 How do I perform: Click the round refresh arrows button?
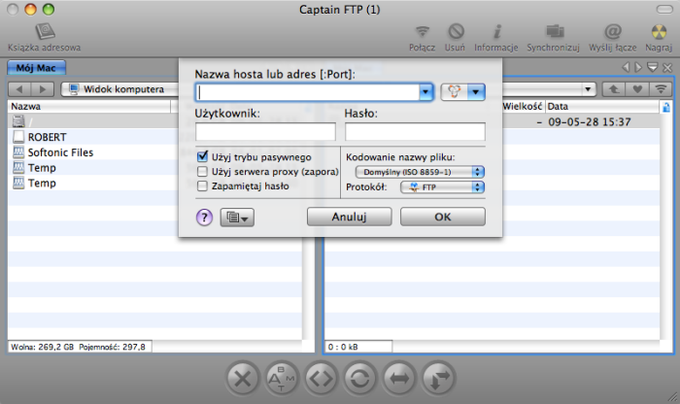(x=360, y=378)
